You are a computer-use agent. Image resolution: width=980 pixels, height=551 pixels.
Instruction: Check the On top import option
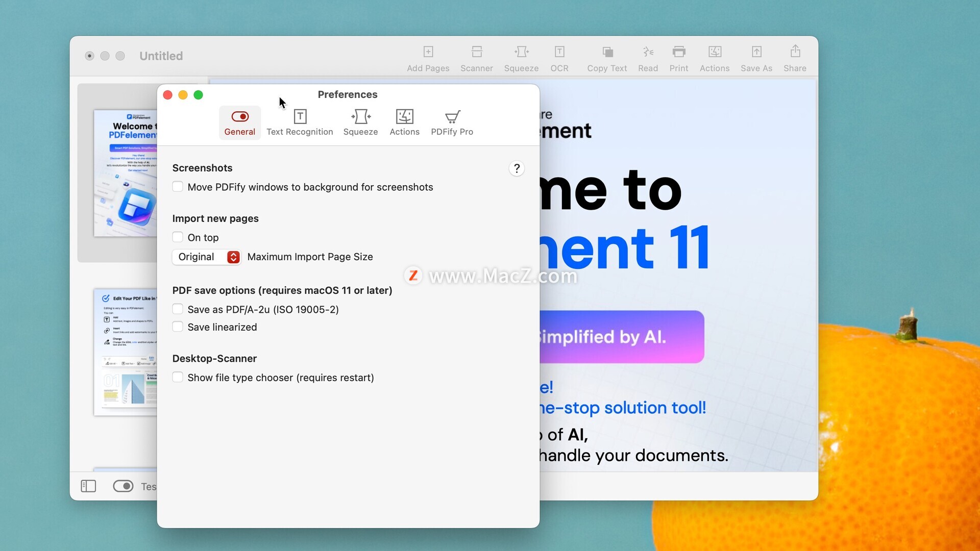point(178,237)
